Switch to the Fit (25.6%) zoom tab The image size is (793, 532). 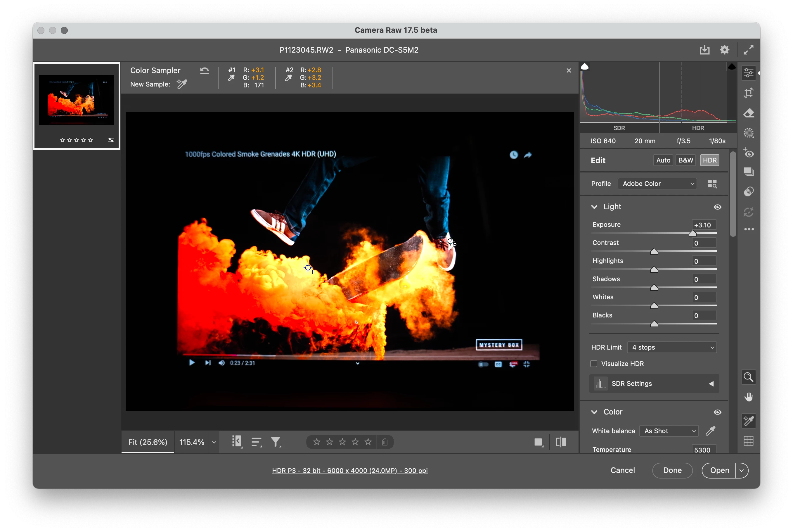[148, 442]
